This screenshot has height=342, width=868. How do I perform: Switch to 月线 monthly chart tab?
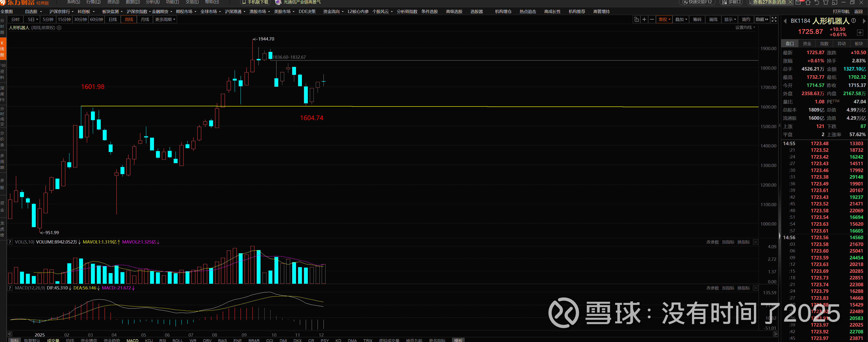point(145,20)
